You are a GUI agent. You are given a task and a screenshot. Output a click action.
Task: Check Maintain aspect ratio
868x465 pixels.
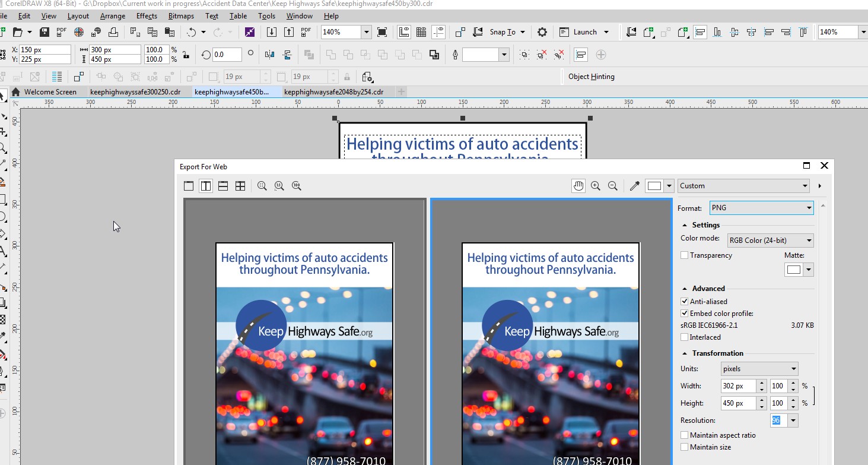coord(685,435)
